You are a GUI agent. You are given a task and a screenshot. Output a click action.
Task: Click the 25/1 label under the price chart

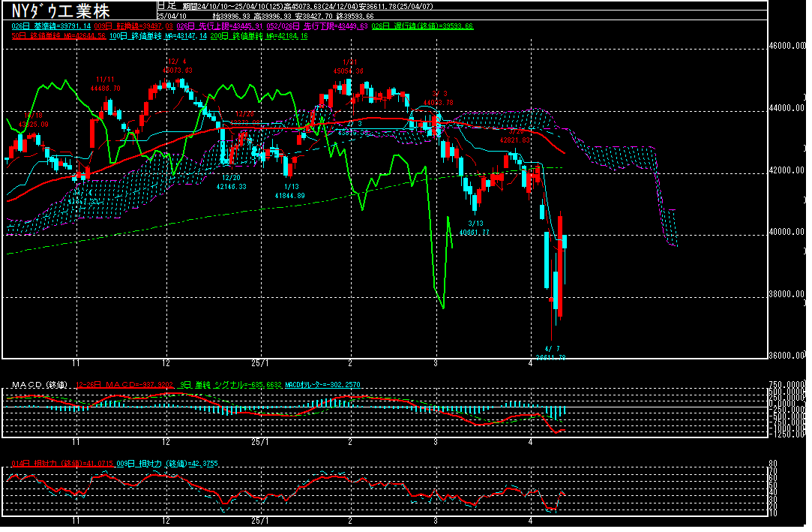click(260, 363)
